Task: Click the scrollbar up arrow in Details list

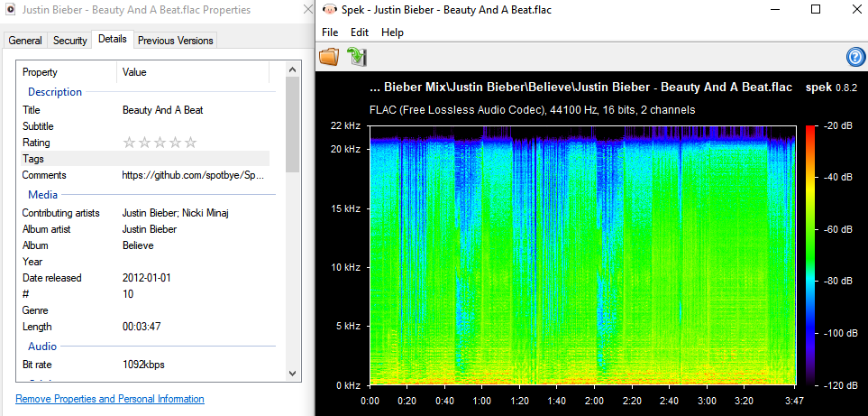Action: click(x=293, y=69)
